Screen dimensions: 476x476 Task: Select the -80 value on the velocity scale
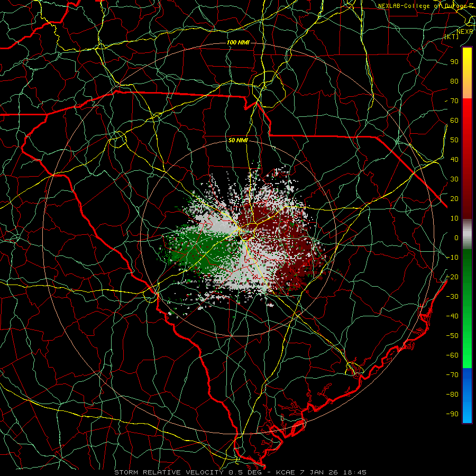[452, 395]
